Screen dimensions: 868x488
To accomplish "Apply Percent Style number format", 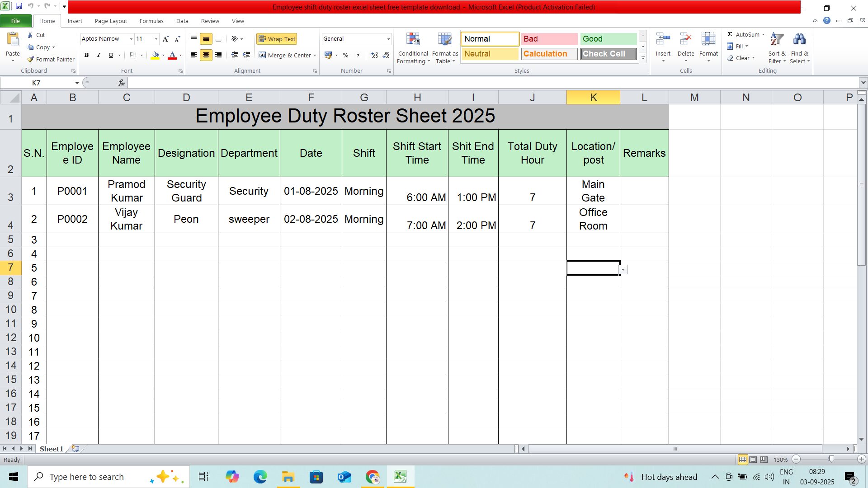I will 346,55.
